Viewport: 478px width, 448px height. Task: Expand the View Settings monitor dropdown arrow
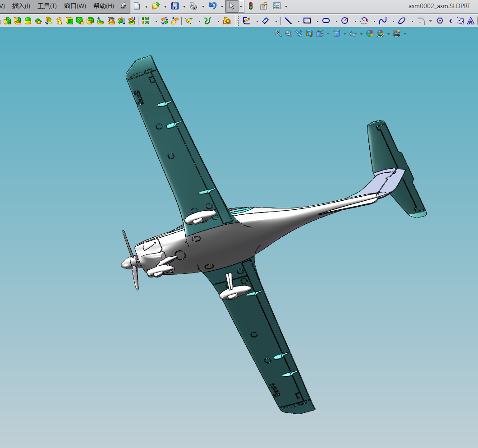click(x=405, y=34)
